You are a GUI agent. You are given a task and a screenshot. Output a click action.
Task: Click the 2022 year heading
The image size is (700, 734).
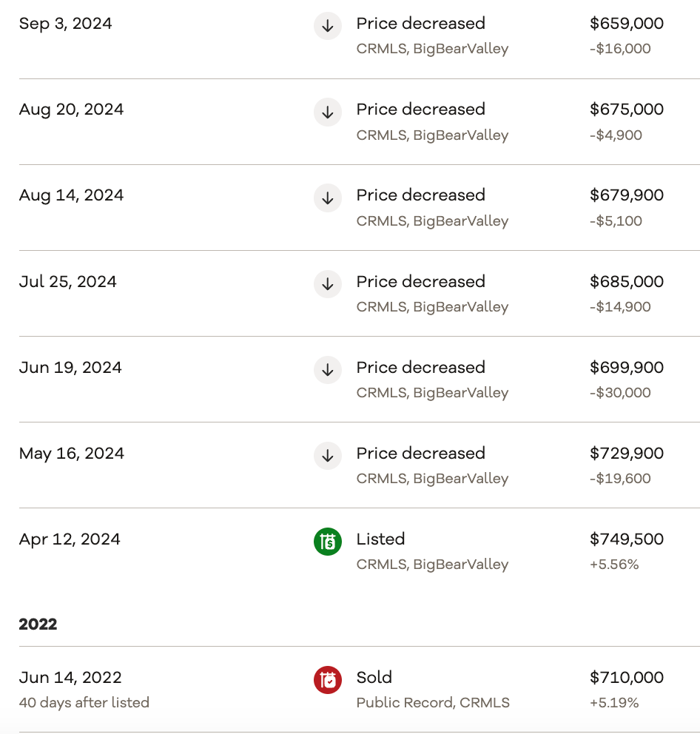38,624
